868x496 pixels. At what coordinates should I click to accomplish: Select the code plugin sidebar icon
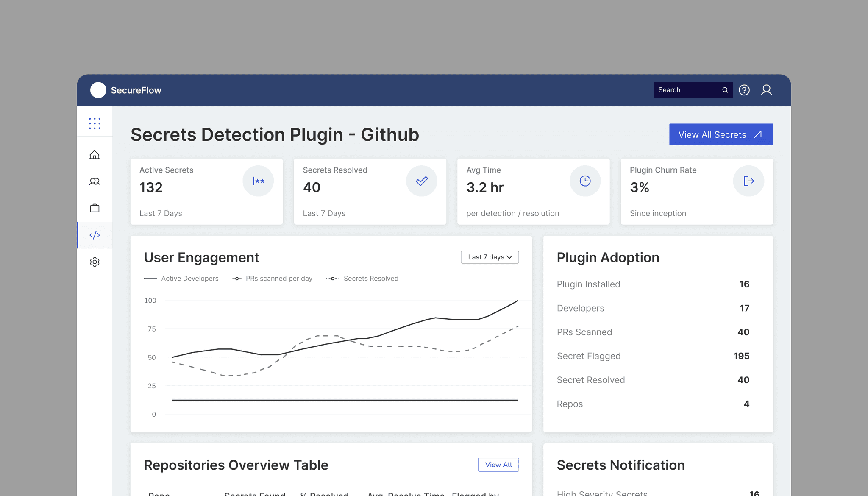click(x=95, y=235)
